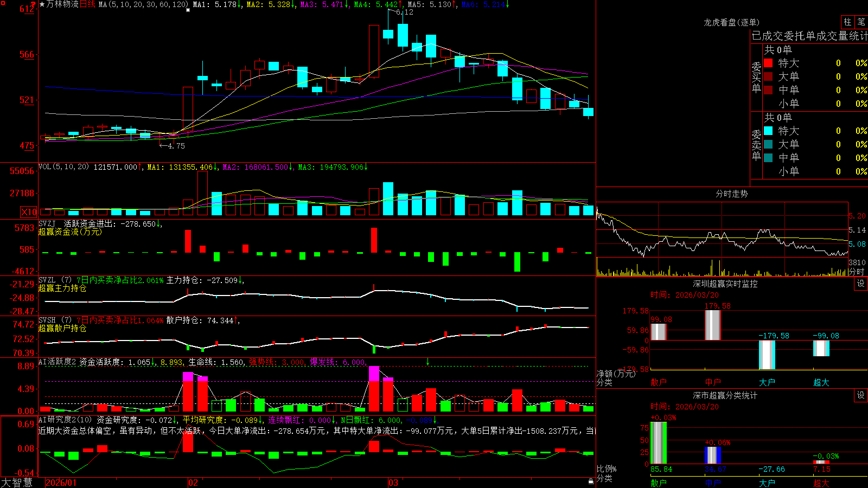Click the 大智慧 logo at bottom-left
Image resolution: width=868 pixels, height=488 pixels.
click(17, 483)
